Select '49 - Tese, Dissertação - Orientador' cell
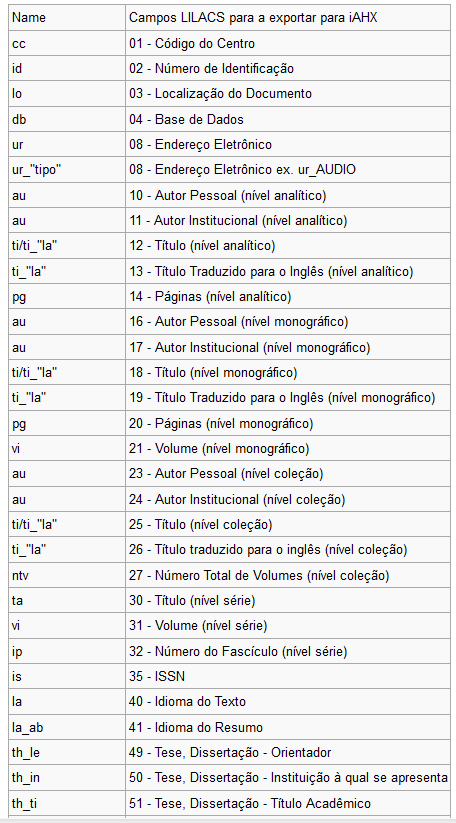This screenshot has width=456, height=823. tap(288, 753)
